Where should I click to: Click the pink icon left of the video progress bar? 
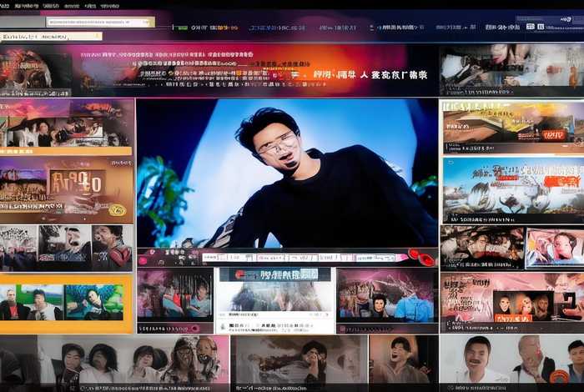point(143,259)
